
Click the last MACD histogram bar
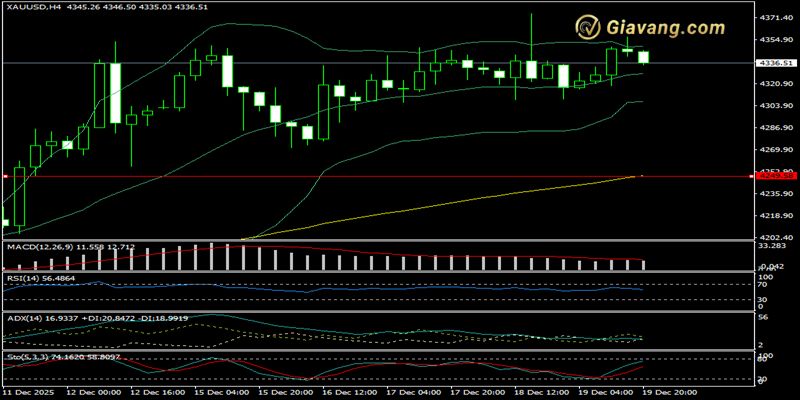(x=643, y=264)
